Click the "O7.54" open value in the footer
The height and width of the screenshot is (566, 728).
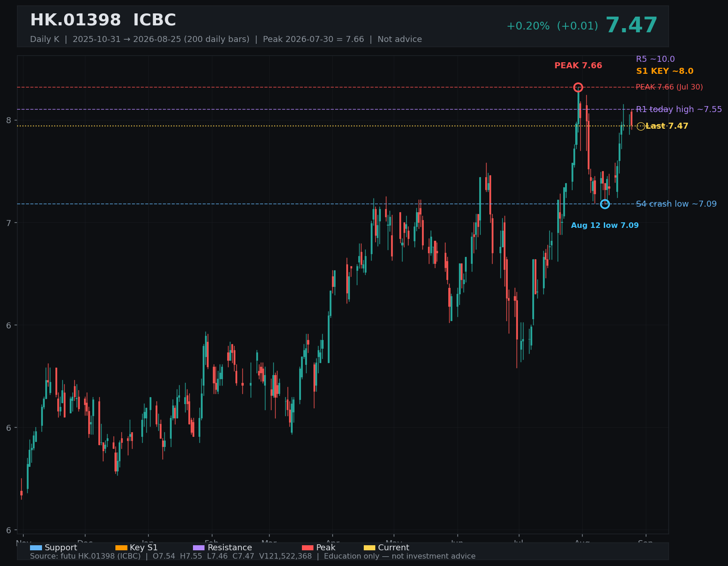pyautogui.click(x=164, y=556)
